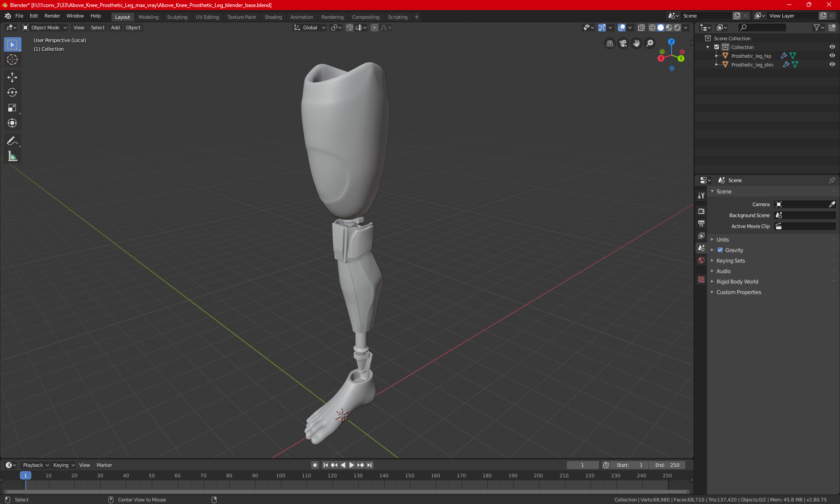
Task: Open Global transform orientation dropdown
Action: click(309, 28)
